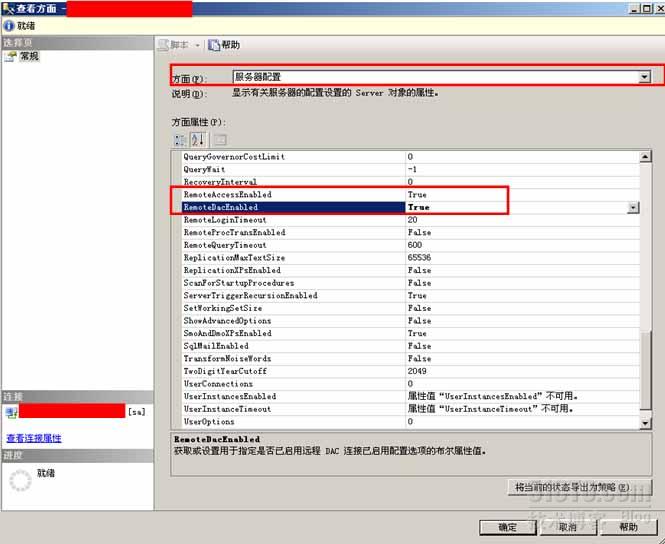
Task: Click the info icon next to 就绪 status
Action: pyautogui.click(x=8, y=26)
